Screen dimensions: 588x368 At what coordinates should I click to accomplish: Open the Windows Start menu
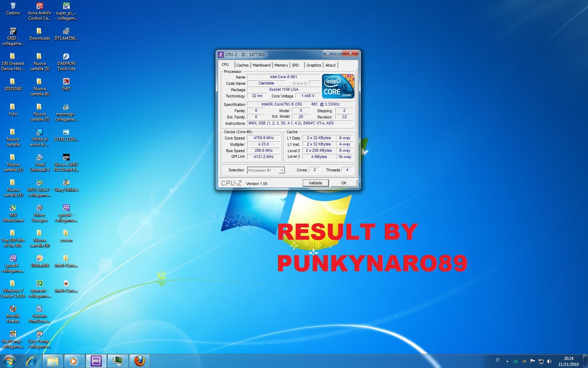[9, 361]
